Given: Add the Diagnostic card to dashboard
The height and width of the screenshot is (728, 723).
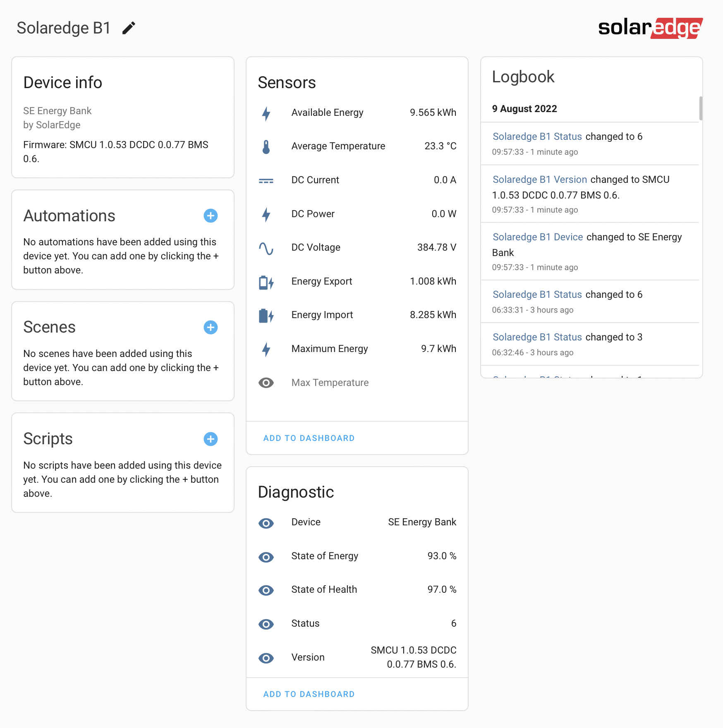Looking at the screenshot, I should (308, 694).
